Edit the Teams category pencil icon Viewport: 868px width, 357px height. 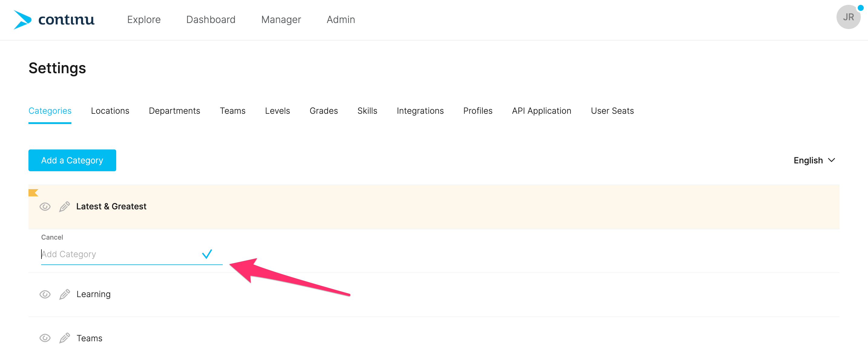point(64,338)
